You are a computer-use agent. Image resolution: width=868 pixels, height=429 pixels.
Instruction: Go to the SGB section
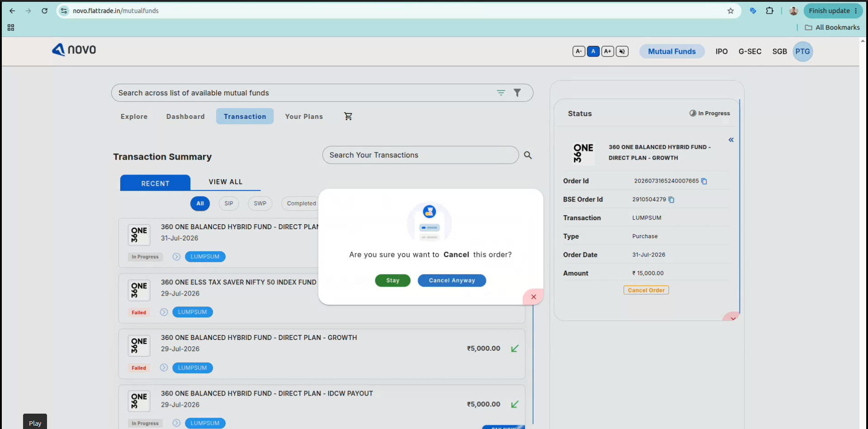click(x=779, y=52)
